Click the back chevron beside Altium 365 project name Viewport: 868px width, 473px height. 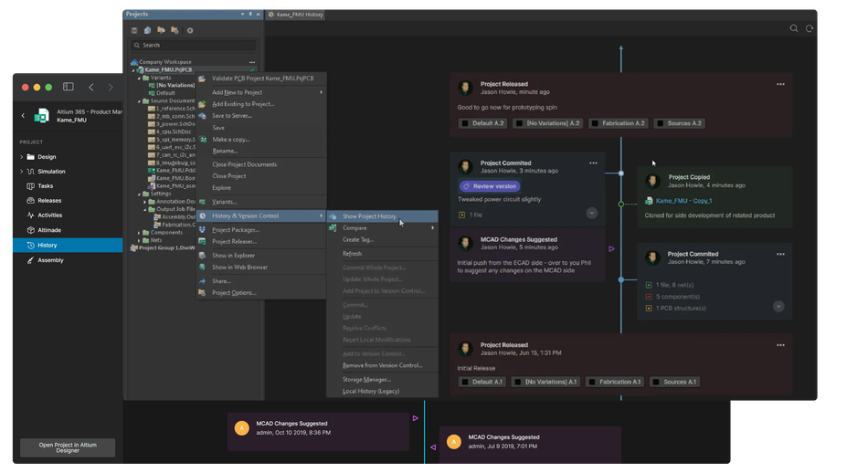23,116
